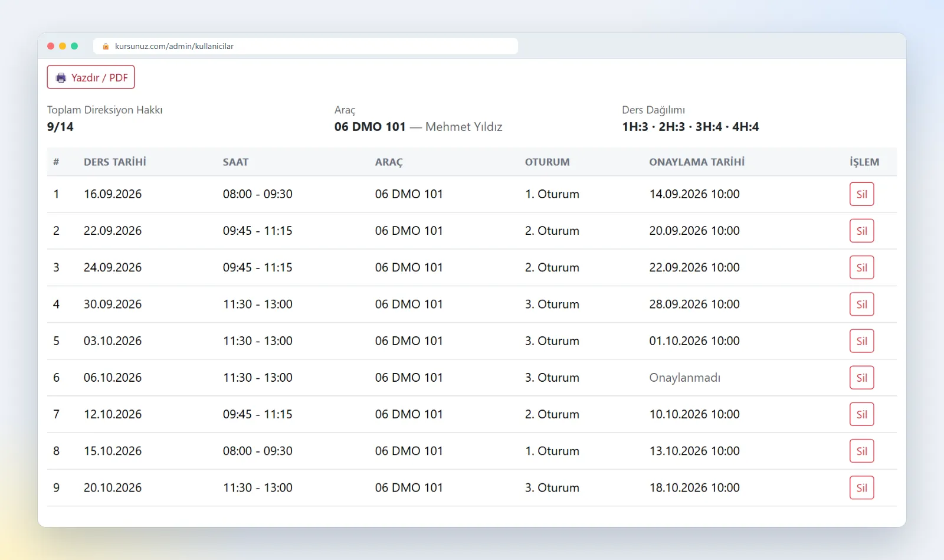Click Sil on the Onaylanmadı row
The height and width of the screenshot is (560, 944).
[861, 378]
